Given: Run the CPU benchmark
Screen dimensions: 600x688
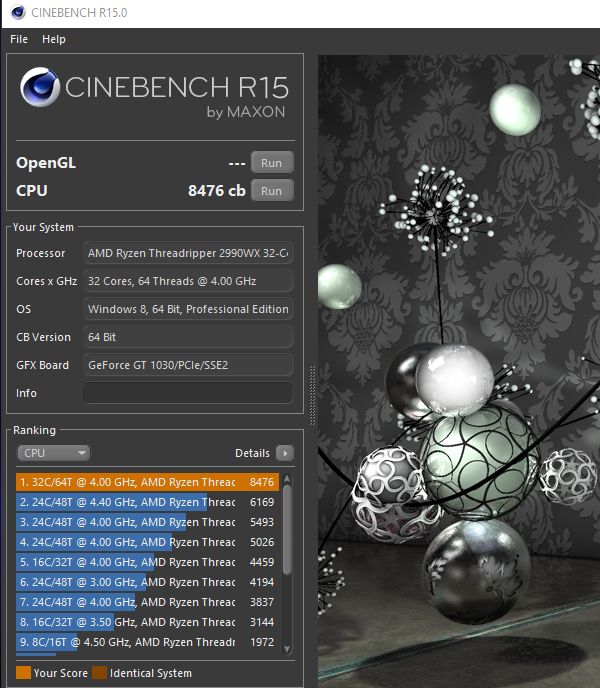Looking at the screenshot, I should tap(272, 190).
